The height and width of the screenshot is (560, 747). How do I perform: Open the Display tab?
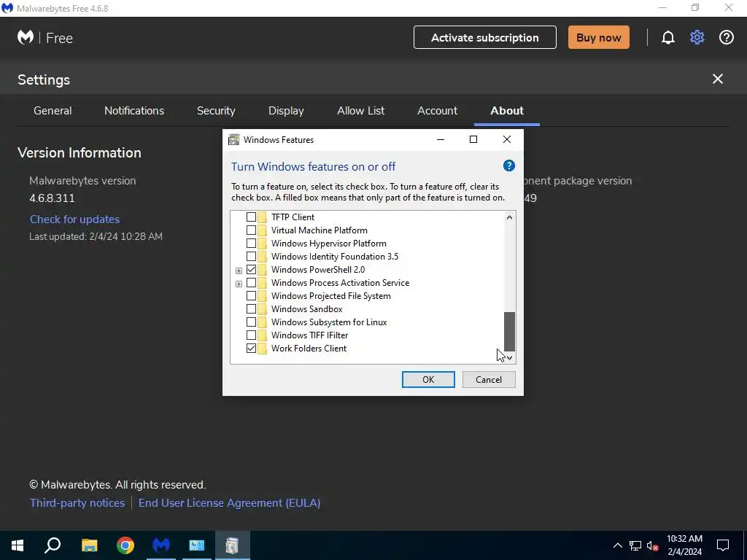[x=286, y=111]
